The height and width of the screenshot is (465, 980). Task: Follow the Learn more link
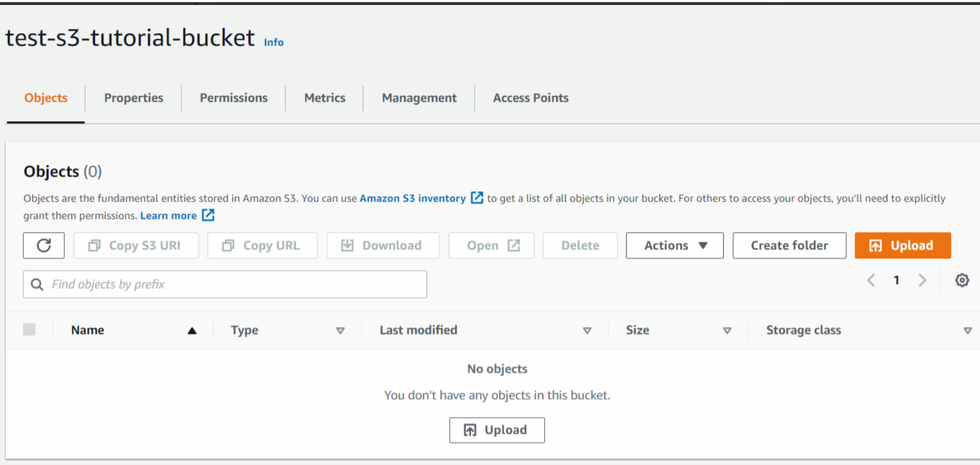168,216
